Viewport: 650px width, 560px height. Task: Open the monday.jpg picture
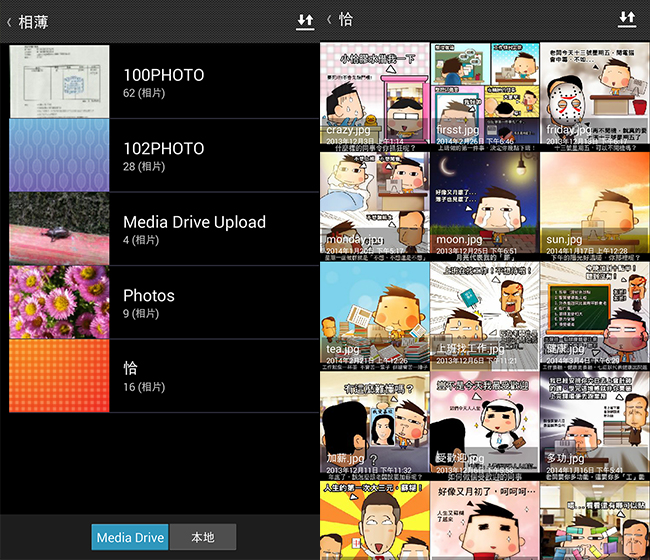[x=374, y=205]
